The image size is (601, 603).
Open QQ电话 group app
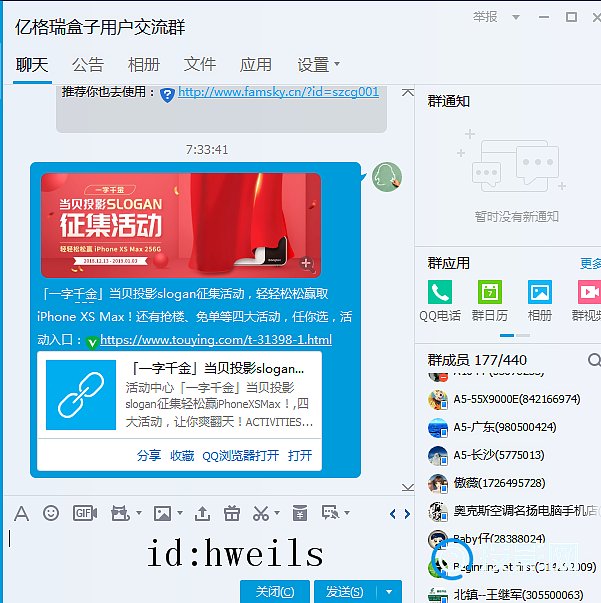tap(440, 300)
